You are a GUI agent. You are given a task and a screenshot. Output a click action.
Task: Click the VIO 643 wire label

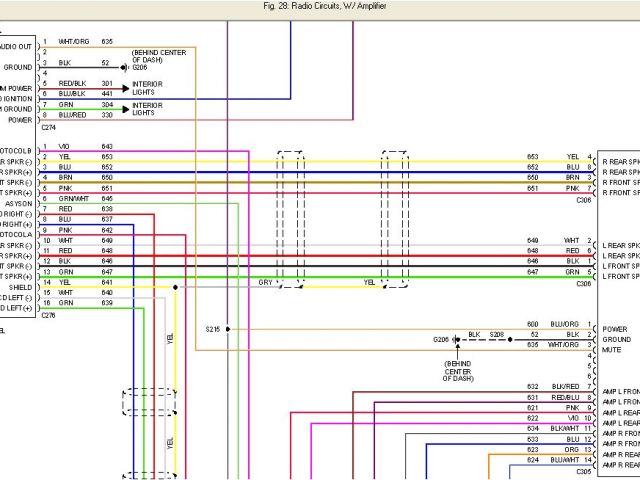(x=85, y=146)
